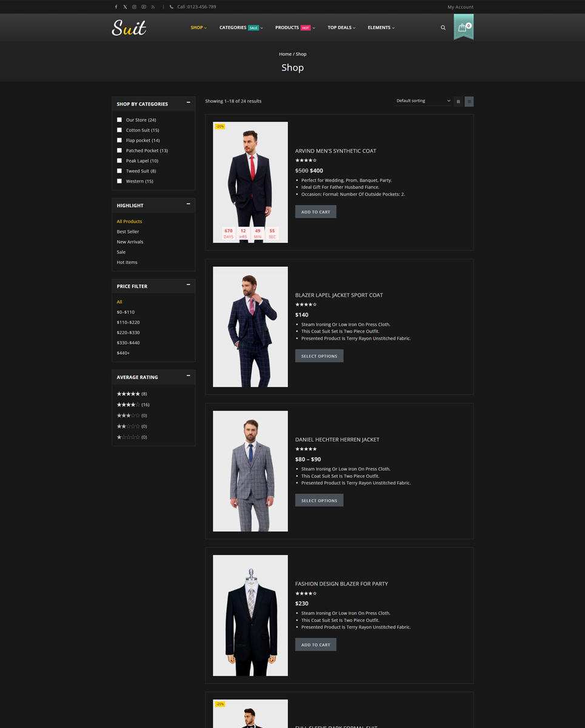The image size is (585, 728).
Task: Open the shopping cart bag icon
Action: pos(463,28)
